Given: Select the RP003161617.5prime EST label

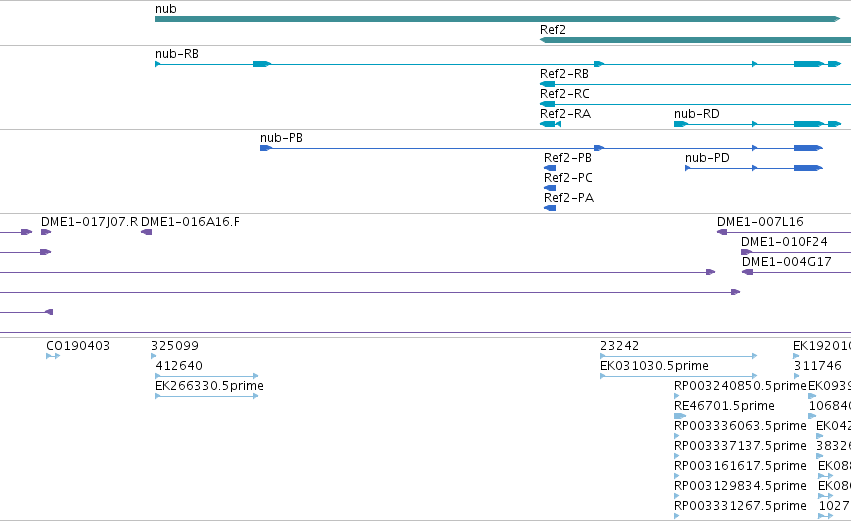Looking at the screenshot, I should point(740,467).
